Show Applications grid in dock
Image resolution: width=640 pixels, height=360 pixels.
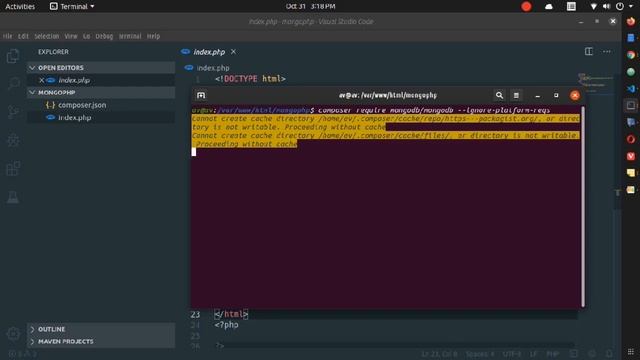(631, 351)
